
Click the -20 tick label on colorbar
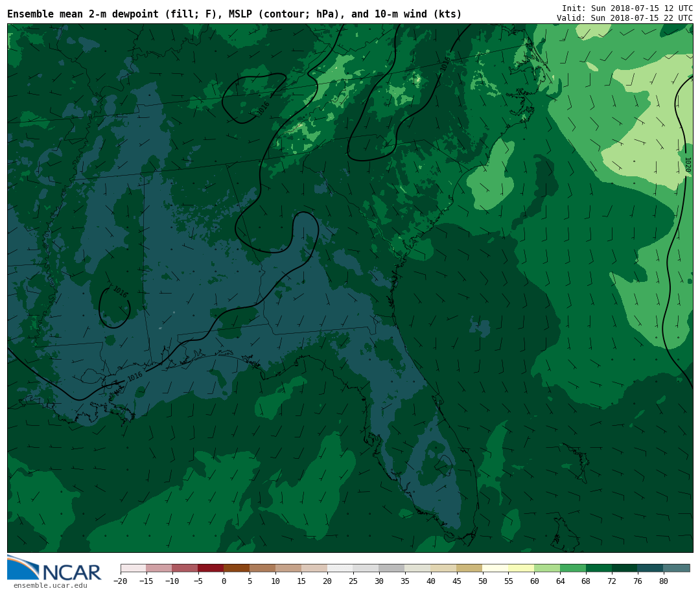(121, 581)
